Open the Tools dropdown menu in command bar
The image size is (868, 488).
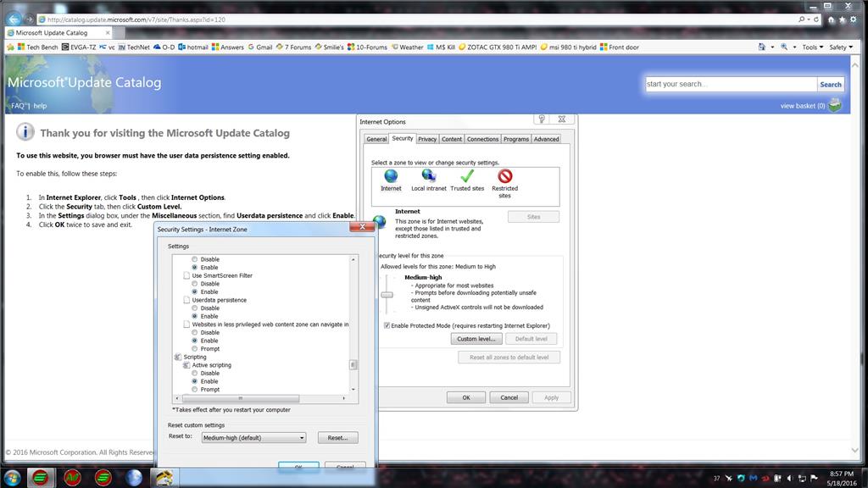pos(813,47)
